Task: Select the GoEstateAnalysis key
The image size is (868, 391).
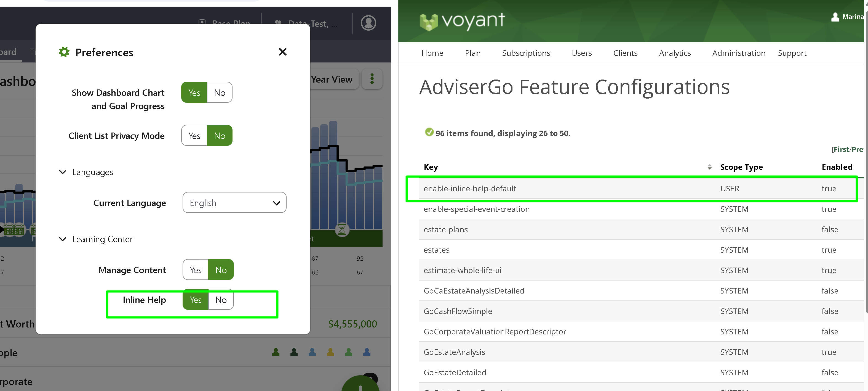Action: 454,352
